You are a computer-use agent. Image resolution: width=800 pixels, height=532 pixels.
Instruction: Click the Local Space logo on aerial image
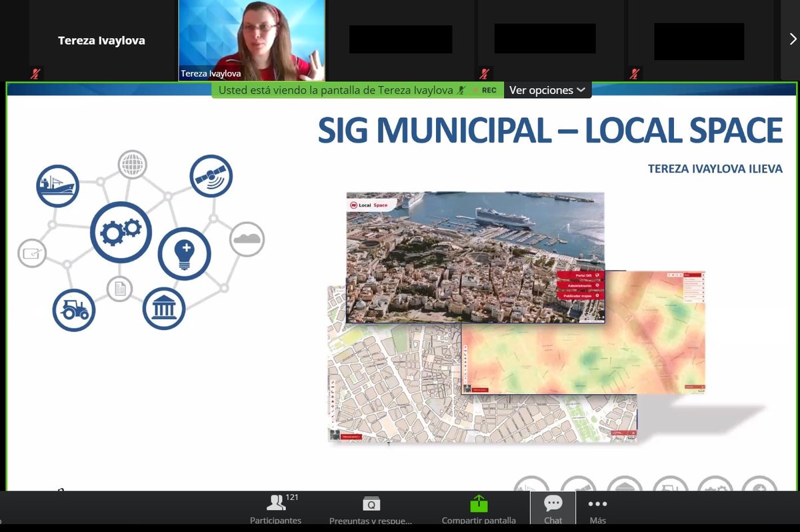pyautogui.click(x=372, y=205)
